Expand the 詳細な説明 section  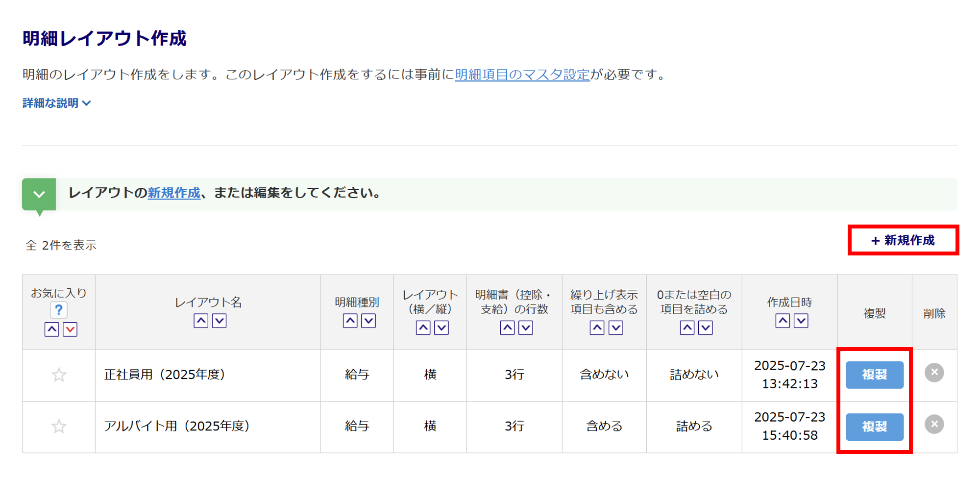[x=56, y=103]
